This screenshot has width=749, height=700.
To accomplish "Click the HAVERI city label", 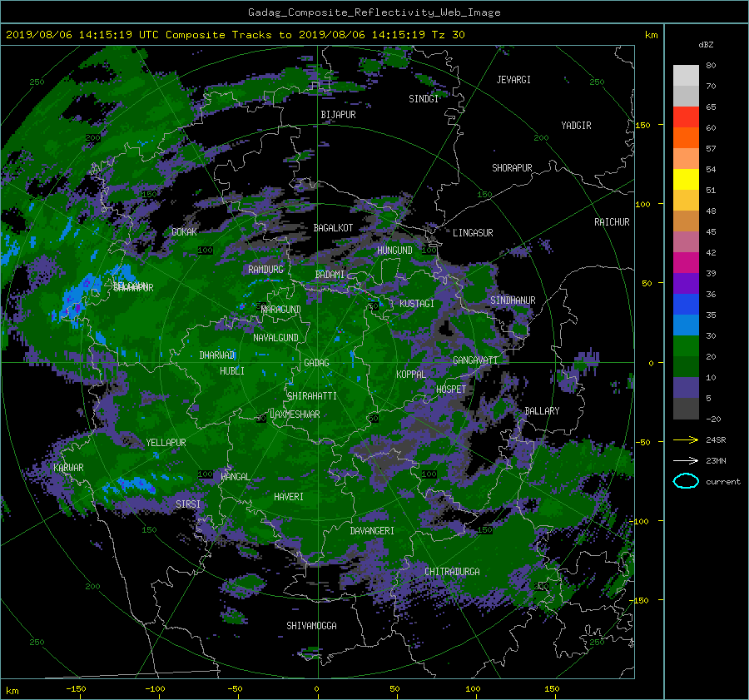I will [x=289, y=497].
